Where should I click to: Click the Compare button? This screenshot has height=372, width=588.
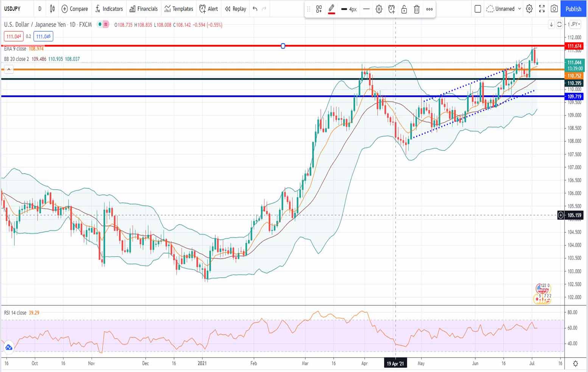pyautogui.click(x=75, y=9)
